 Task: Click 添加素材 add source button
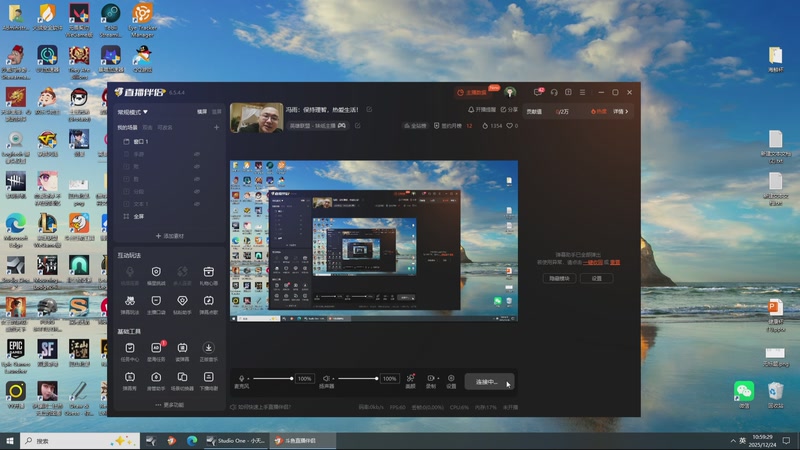click(x=169, y=236)
